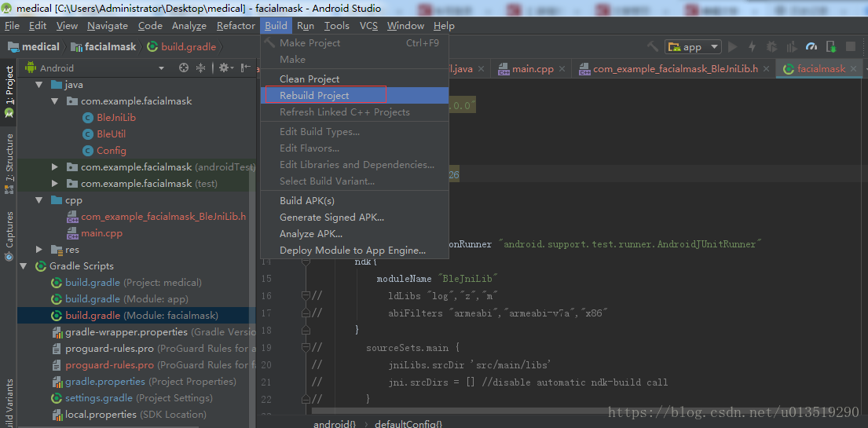Switch to the main.cpp editor tab
The height and width of the screenshot is (428, 868).
point(532,69)
